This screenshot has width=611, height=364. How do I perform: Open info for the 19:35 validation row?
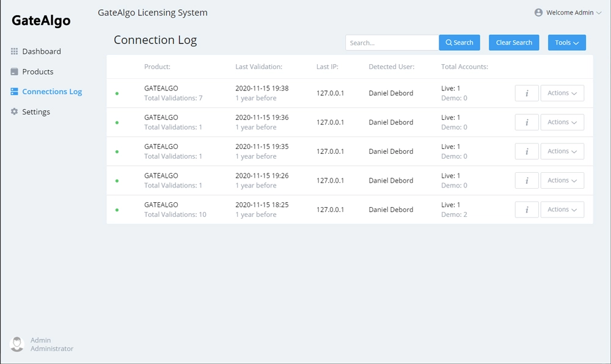point(527,151)
